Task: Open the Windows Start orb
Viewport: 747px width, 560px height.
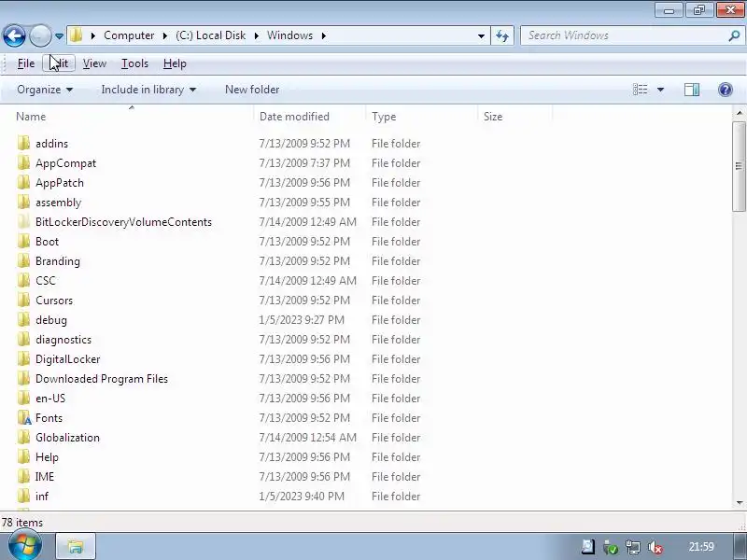Action: click(25, 546)
